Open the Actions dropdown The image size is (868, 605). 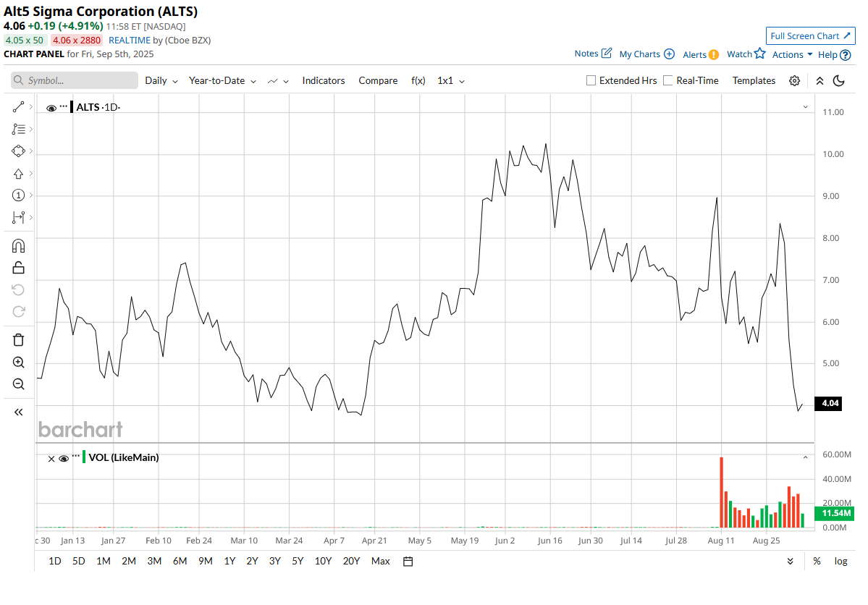point(792,54)
